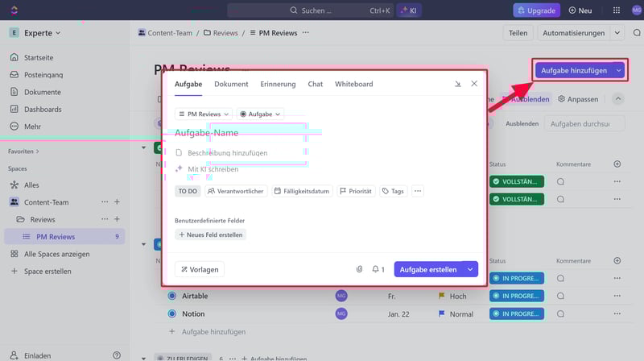Screen dimensions: 644x361
Task: Switch to the Dokument tab
Action: click(231, 84)
